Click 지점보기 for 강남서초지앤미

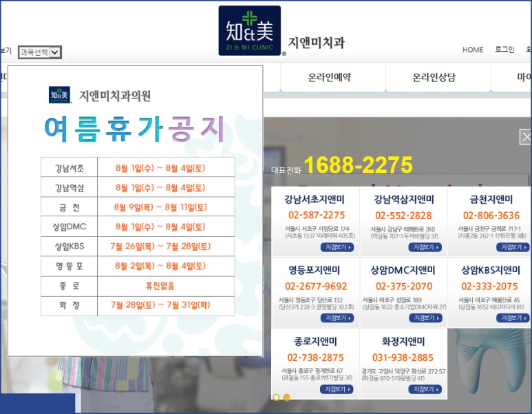pos(337,247)
